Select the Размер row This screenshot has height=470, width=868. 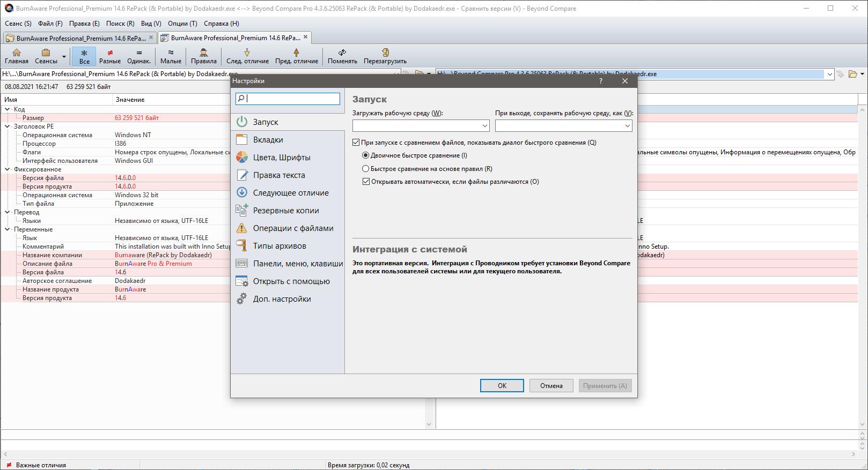[116, 118]
